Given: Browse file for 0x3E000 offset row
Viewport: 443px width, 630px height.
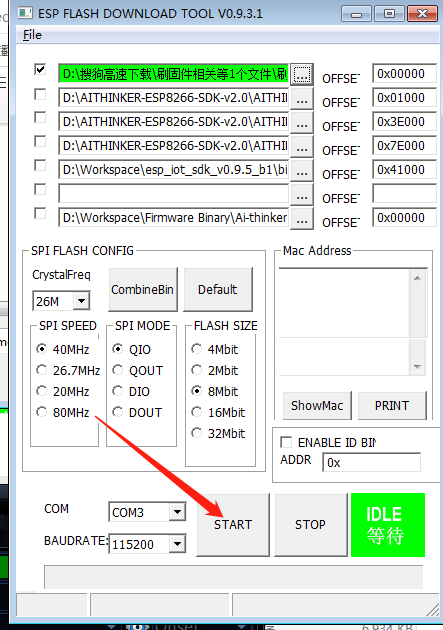Looking at the screenshot, I should pos(302,122).
